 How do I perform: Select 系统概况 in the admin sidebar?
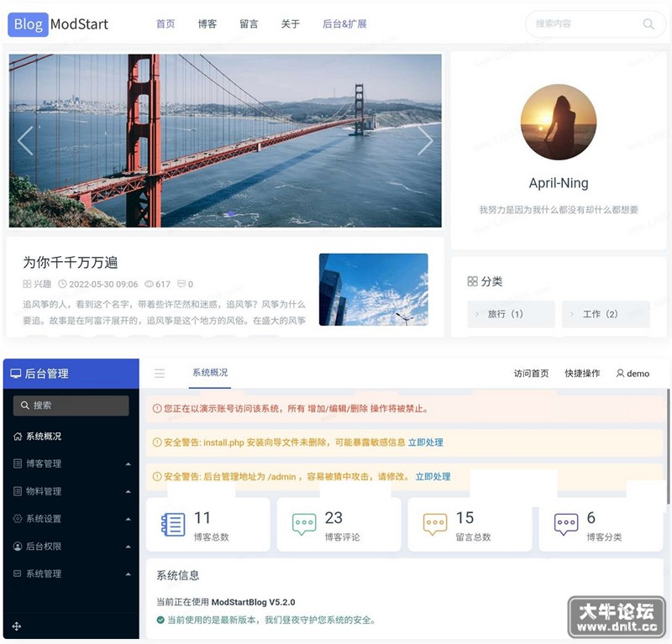click(x=71, y=436)
